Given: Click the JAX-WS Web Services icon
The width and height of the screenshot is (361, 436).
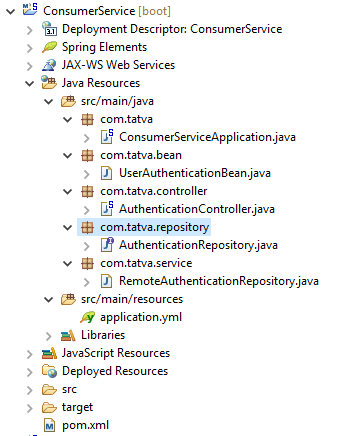Looking at the screenshot, I should (x=49, y=65).
